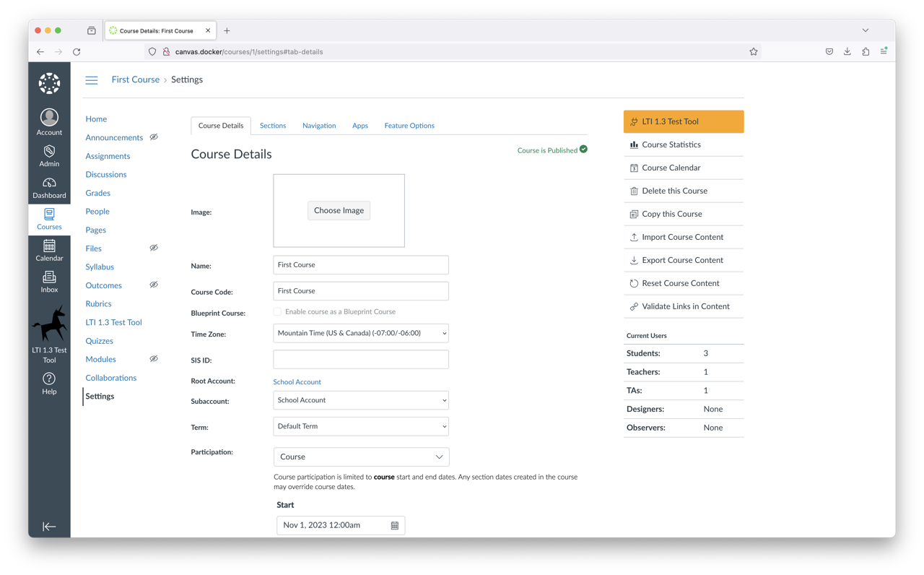This screenshot has height=575, width=924.
Task: Click the hidden-eye icon next to Files
Action: tap(154, 248)
